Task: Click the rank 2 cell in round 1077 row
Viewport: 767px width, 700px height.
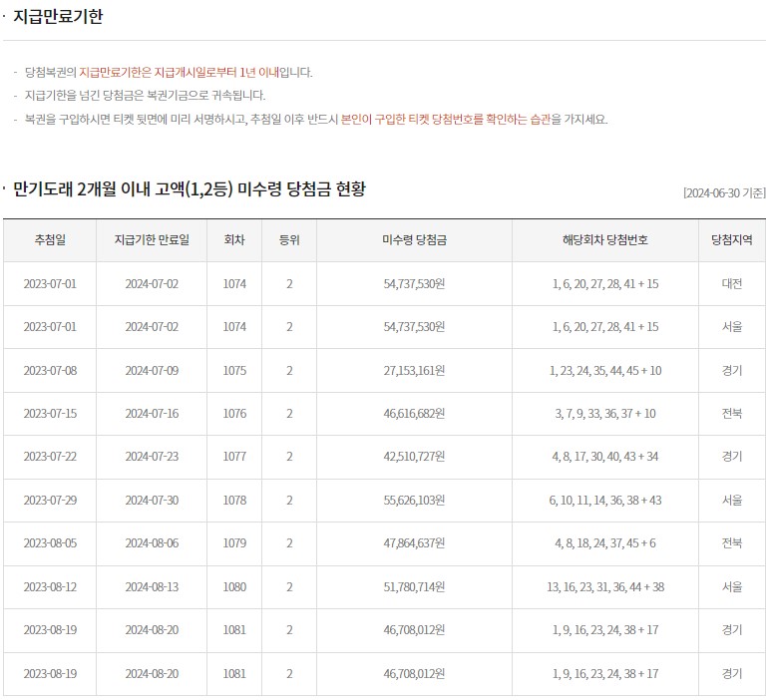Action: pos(289,457)
